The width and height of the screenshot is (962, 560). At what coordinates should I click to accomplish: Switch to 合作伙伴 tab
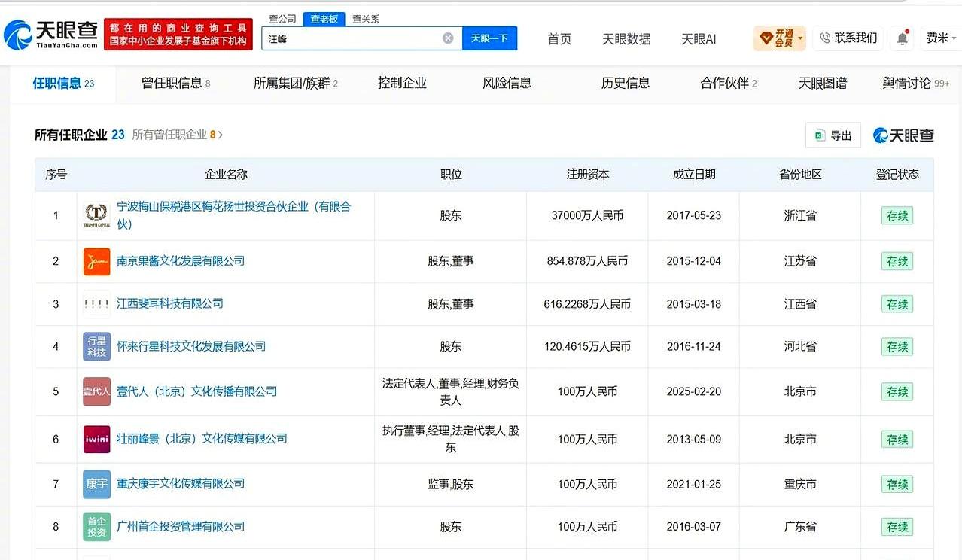pos(729,84)
